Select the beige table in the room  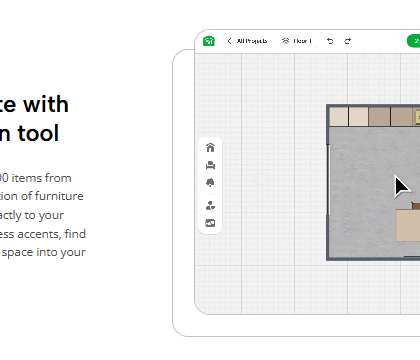[408, 225]
